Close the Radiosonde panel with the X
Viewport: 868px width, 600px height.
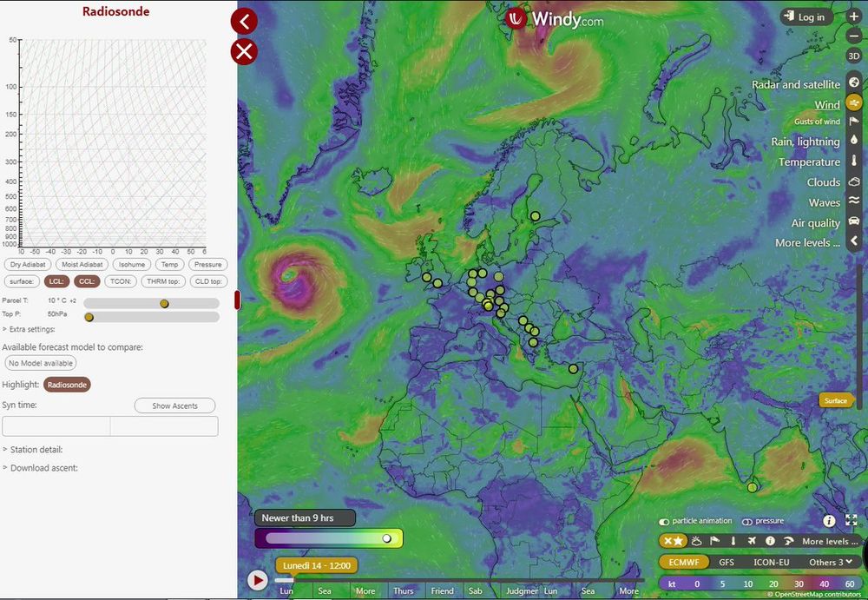pos(244,52)
